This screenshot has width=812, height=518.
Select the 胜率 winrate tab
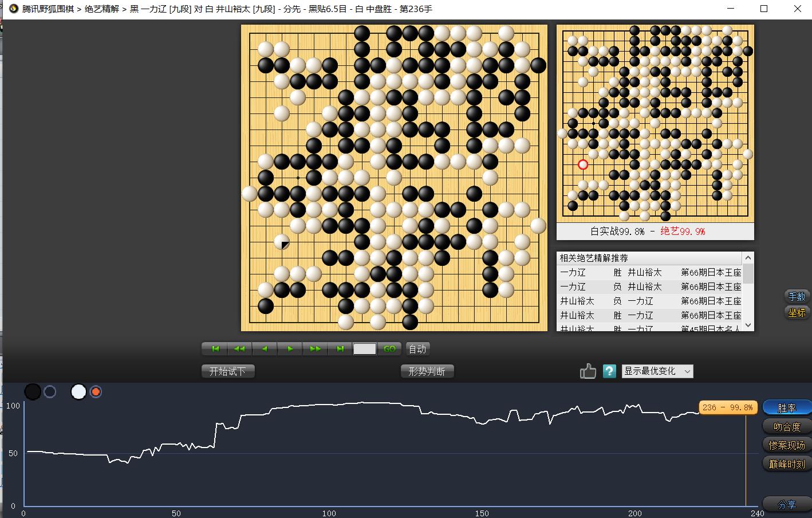(787, 407)
